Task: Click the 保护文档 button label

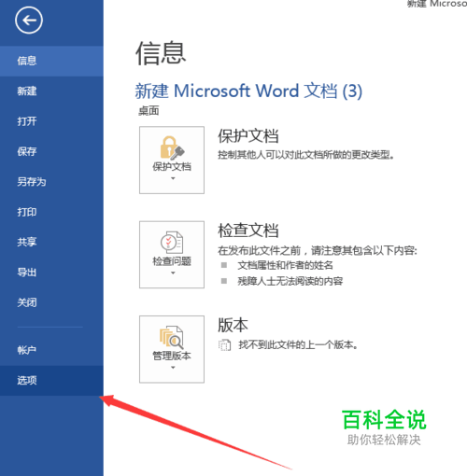Action: coord(172,167)
